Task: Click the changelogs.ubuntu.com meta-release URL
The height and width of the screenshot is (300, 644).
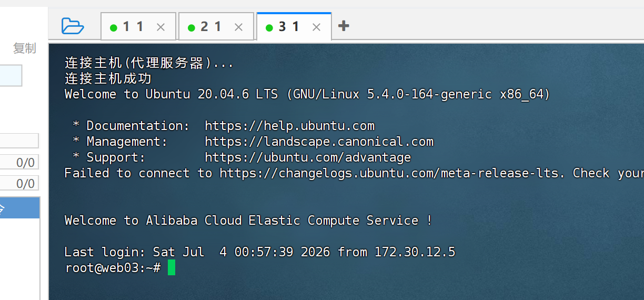Action: pos(389,173)
